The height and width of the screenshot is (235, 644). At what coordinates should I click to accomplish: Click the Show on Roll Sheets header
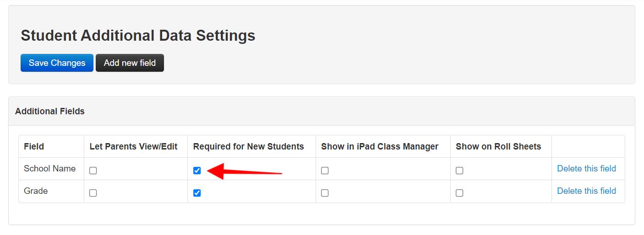pos(498,146)
